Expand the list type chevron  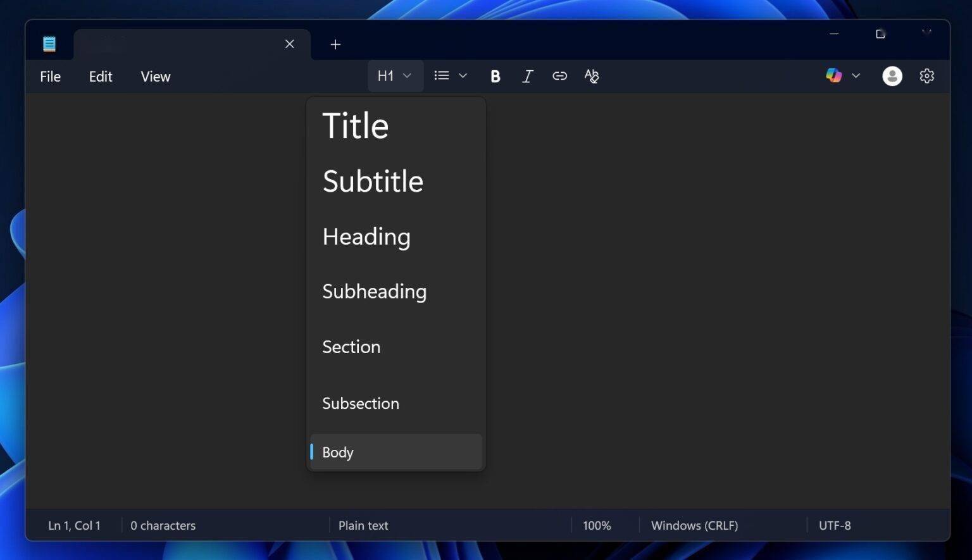point(463,76)
